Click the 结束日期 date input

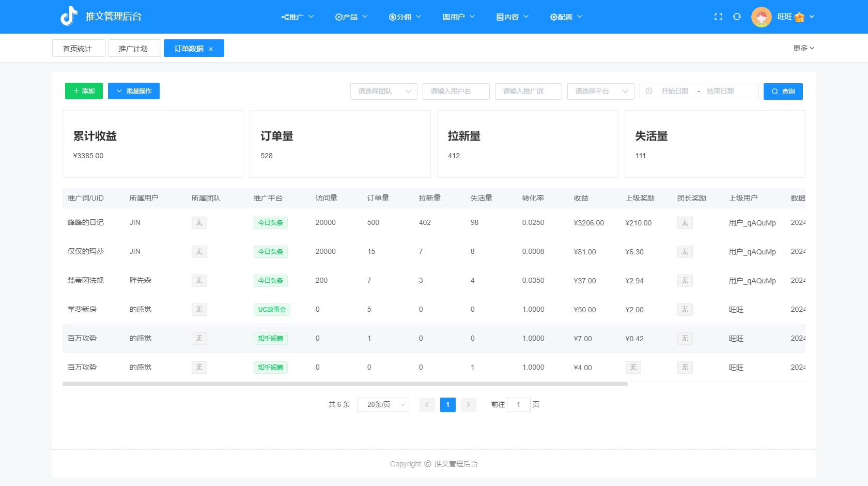pos(720,91)
